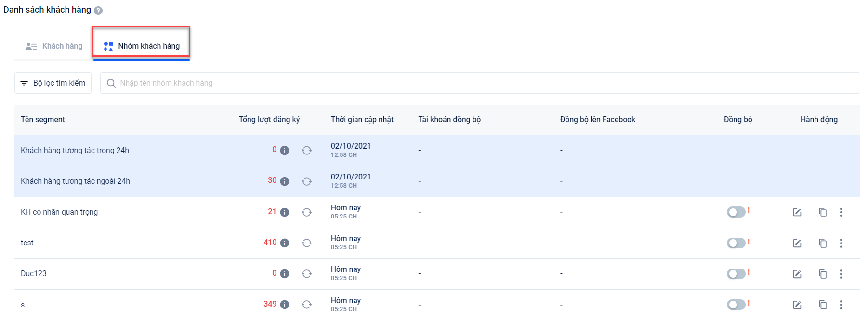
Task: Duplicate the Duc123 segment
Action: click(823, 274)
